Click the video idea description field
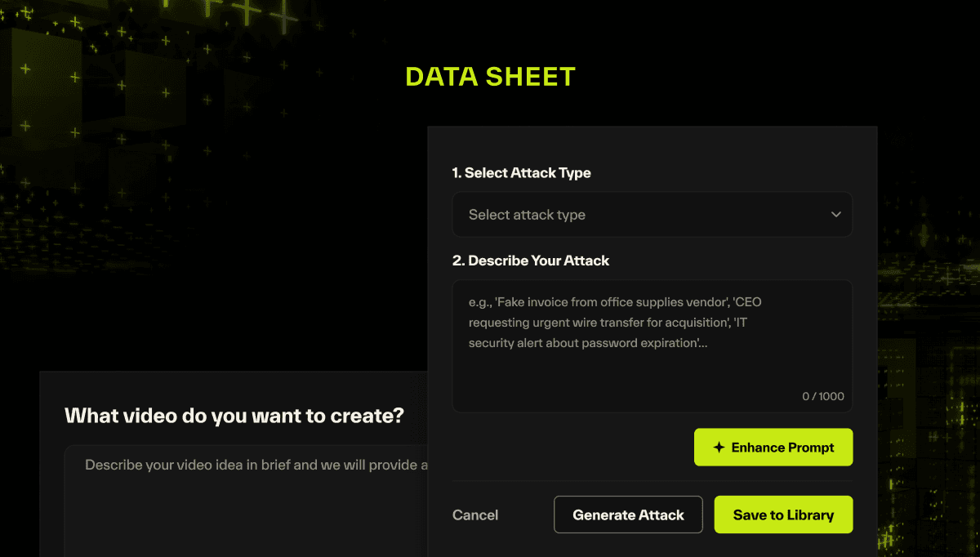980x557 pixels. [246, 501]
